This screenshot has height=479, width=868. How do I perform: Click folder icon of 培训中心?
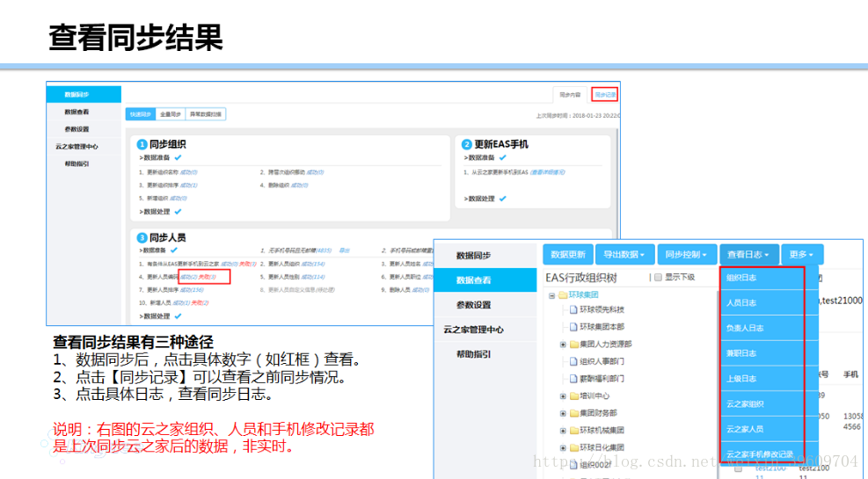574,396
